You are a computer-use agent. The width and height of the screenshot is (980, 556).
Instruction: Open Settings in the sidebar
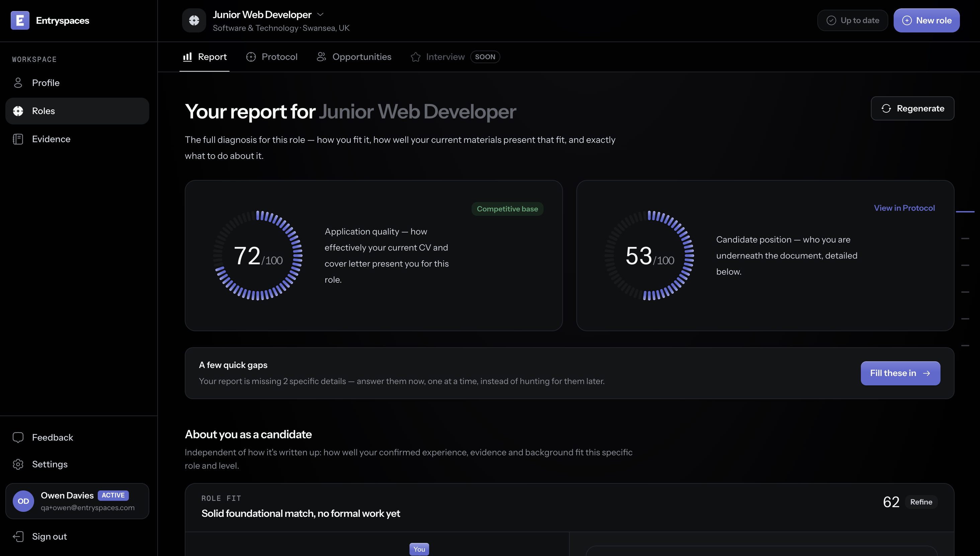coord(77,464)
